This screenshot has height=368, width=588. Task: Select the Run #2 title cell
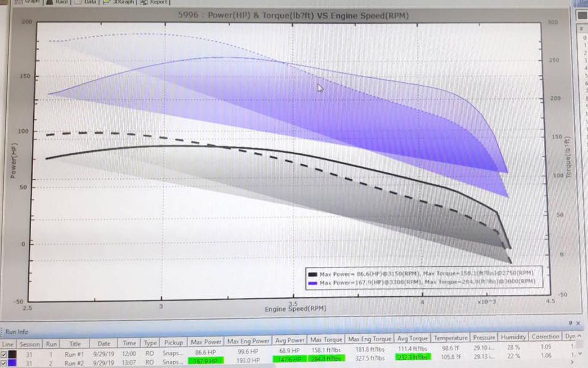pos(75,363)
